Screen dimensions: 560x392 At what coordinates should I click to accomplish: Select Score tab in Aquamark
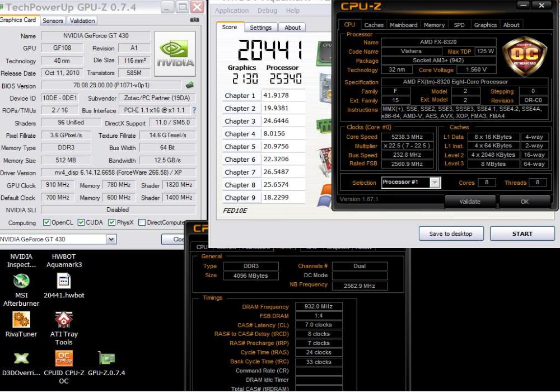tap(229, 27)
